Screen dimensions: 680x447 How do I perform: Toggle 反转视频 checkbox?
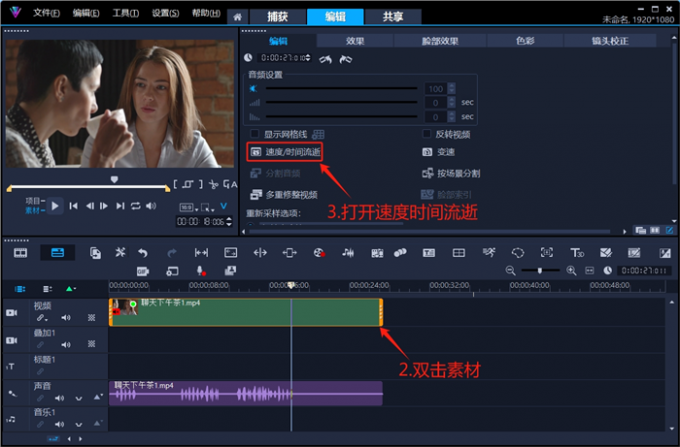[x=427, y=134]
